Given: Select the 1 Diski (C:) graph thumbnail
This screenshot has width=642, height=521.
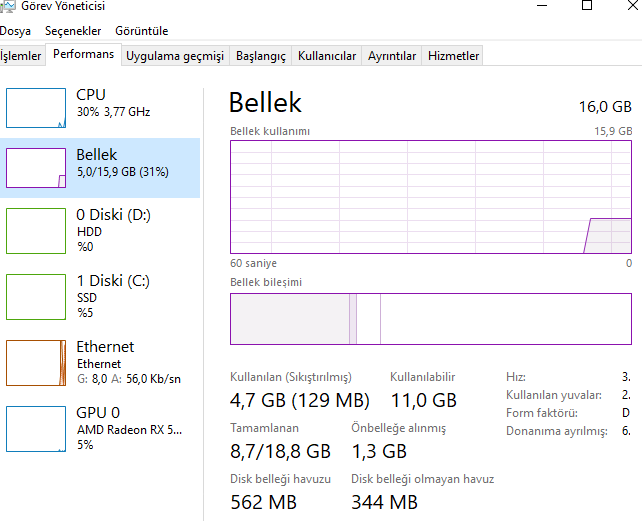Looking at the screenshot, I should 36,296.
